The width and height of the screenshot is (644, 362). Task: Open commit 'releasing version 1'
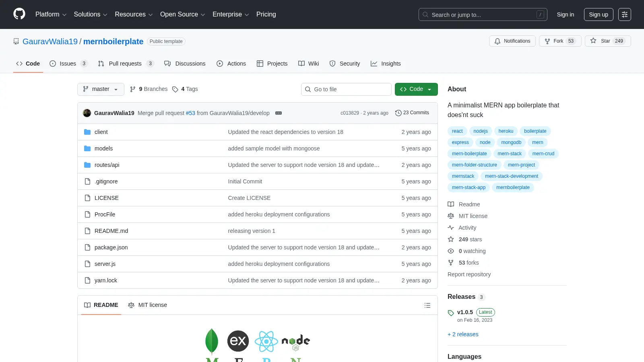(252, 231)
